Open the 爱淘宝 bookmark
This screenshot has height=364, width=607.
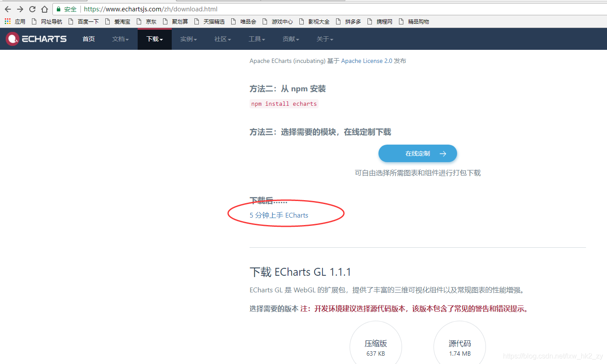pyautogui.click(x=118, y=21)
